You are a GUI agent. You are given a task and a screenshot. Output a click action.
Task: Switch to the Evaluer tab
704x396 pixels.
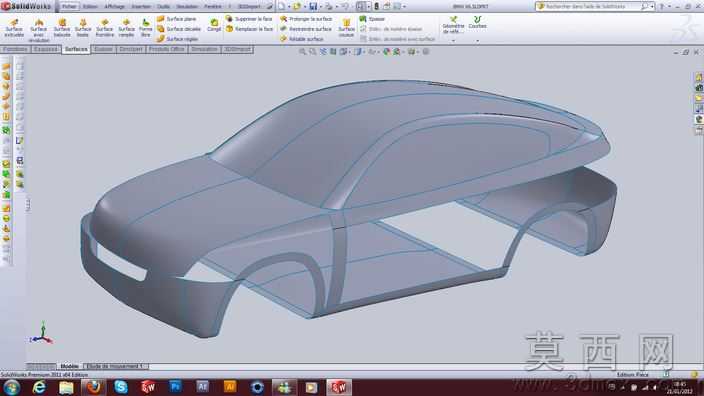pos(103,49)
